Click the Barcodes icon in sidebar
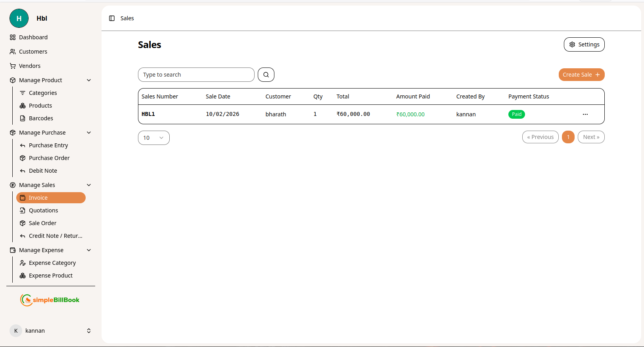This screenshot has width=644, height=347. [x=23, y=118]
